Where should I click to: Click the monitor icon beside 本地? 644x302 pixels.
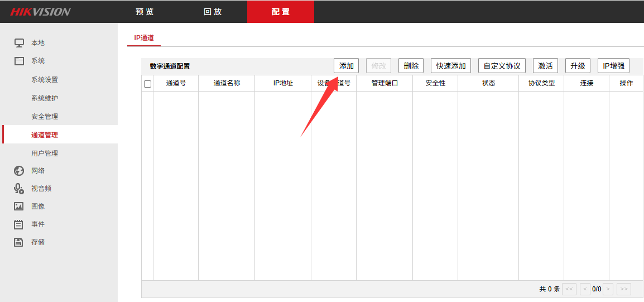click(19, 43)
